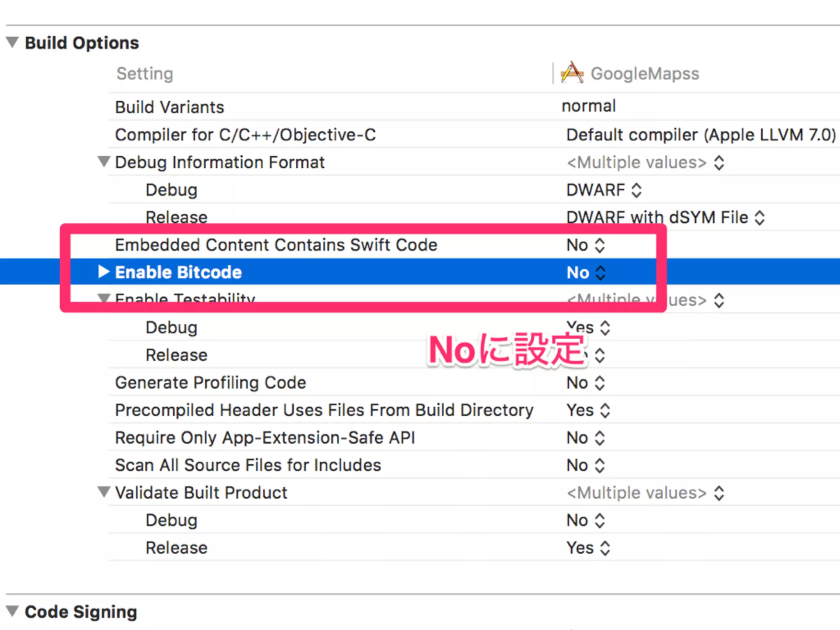Collapse Debug Information Format setting
Image resolution: width=840 pixels, height=630 pixels.
tap(104, 162)
